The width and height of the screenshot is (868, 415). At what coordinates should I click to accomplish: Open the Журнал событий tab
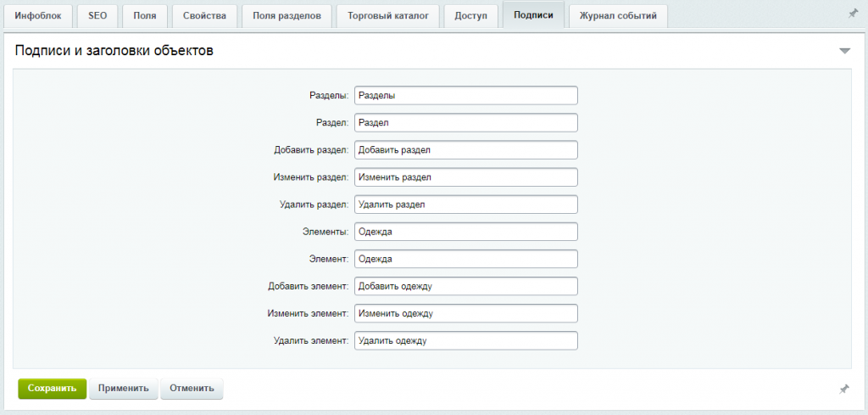coord(618,15)
